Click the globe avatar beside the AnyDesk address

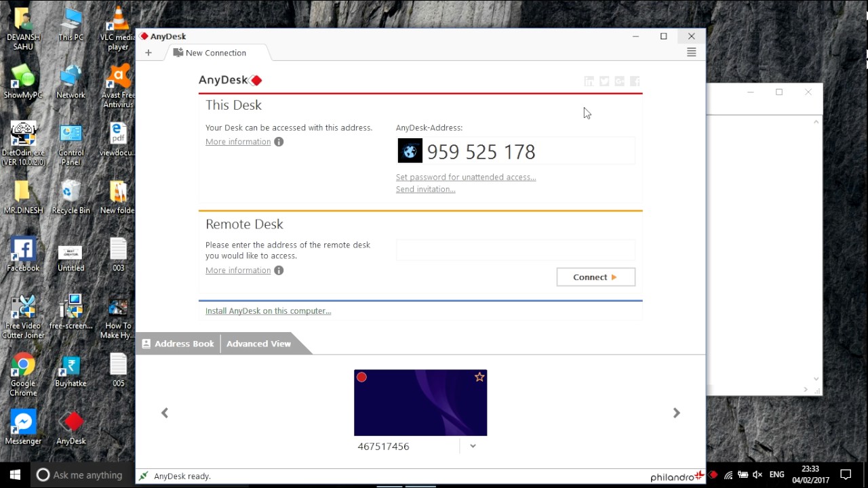coord(410,151)
